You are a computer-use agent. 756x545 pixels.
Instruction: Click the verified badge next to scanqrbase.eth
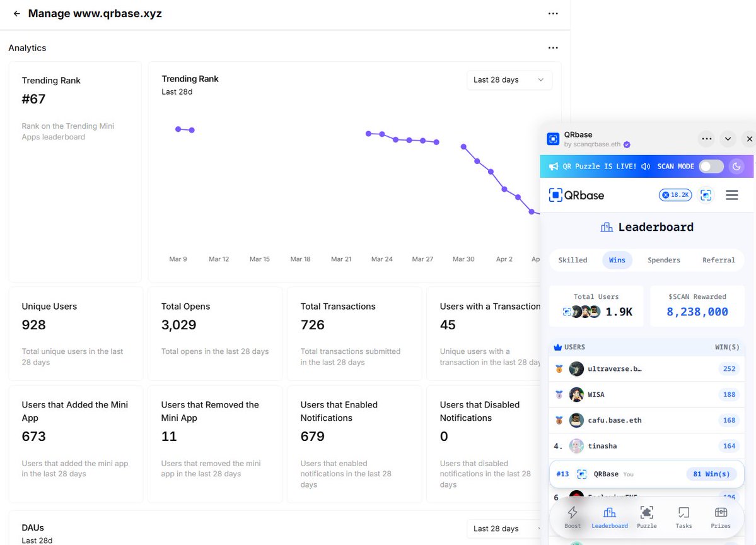point(627,144)
